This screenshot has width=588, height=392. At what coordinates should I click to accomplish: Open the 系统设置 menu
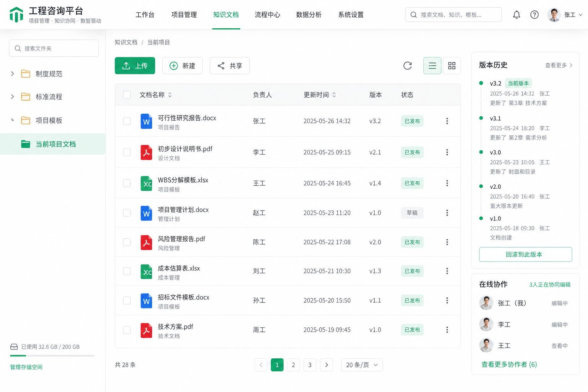click(351, 15)
